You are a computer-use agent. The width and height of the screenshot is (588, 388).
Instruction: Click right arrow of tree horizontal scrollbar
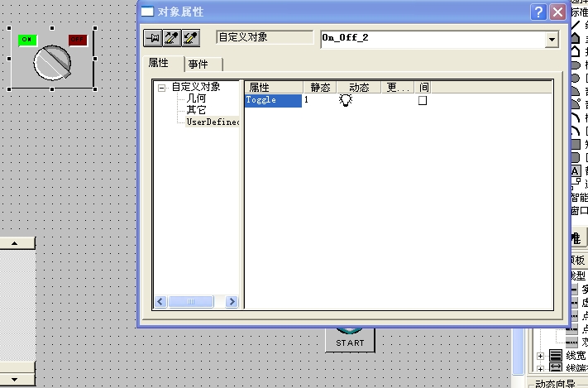[x=232, y=302]
